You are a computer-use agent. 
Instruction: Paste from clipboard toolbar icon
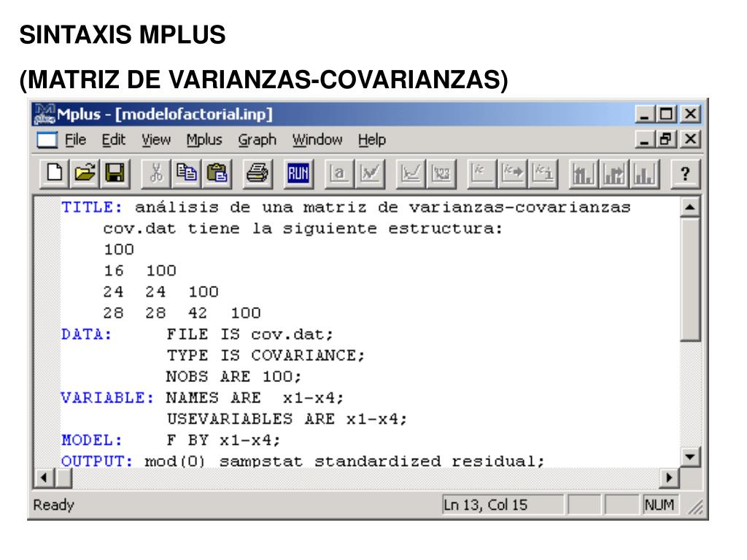click(217, 174)
